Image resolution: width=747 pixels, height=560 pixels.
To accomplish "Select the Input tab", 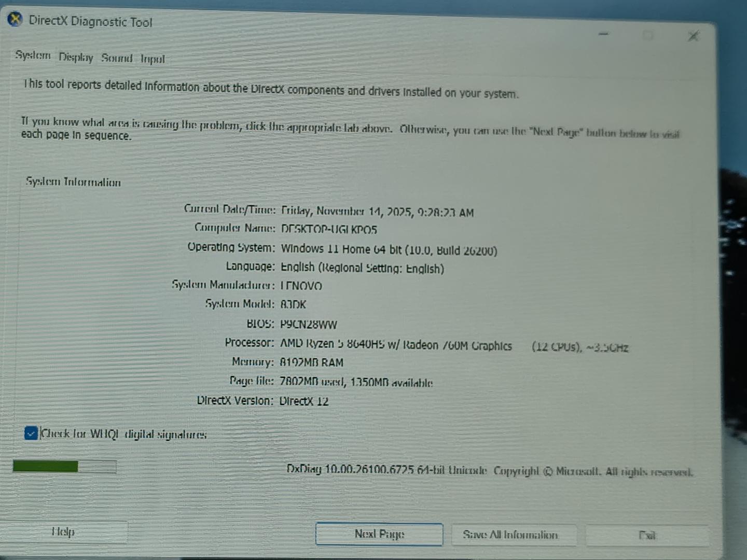I will (x=153, y=59).
